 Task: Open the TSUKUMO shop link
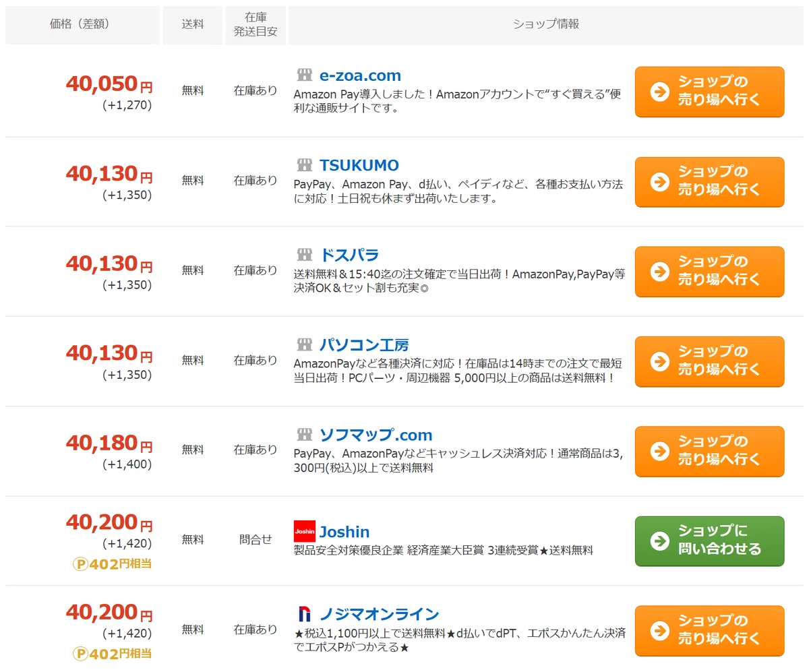pos(359,165)
